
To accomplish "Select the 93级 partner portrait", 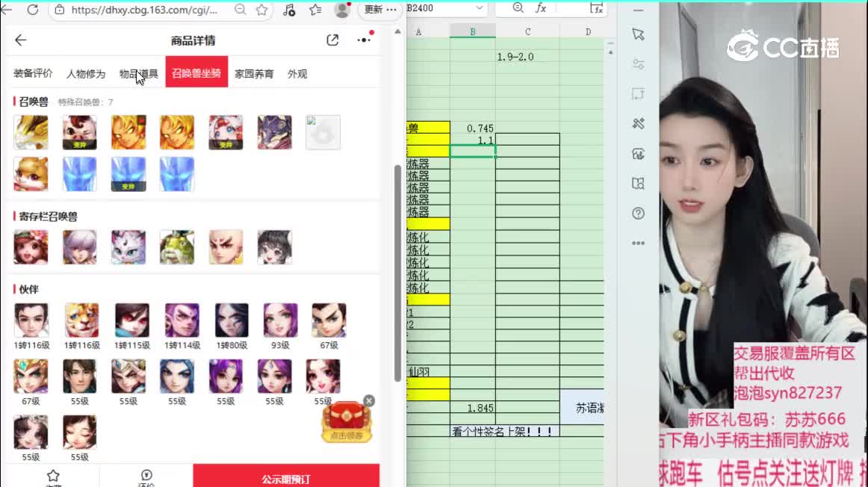I will click(280, 320).
